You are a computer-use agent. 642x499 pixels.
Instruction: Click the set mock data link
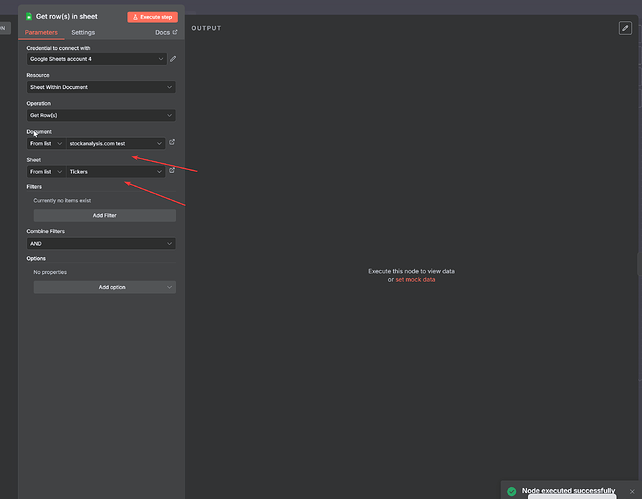415,280
